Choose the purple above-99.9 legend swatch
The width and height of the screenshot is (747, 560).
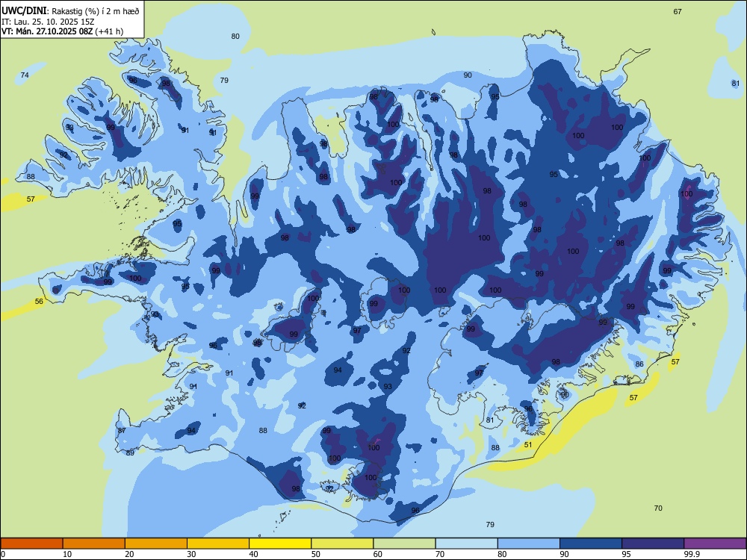[715, 544]
